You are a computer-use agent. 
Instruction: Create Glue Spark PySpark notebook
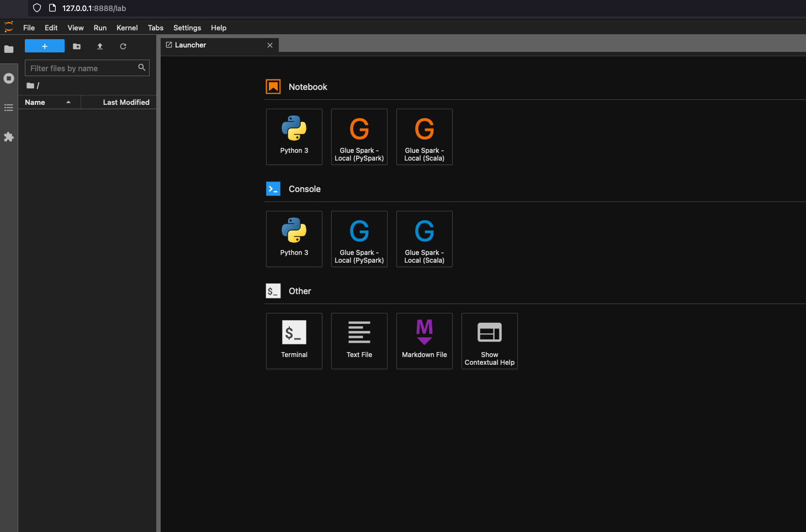pyautogui.click(x=359, y=136)
